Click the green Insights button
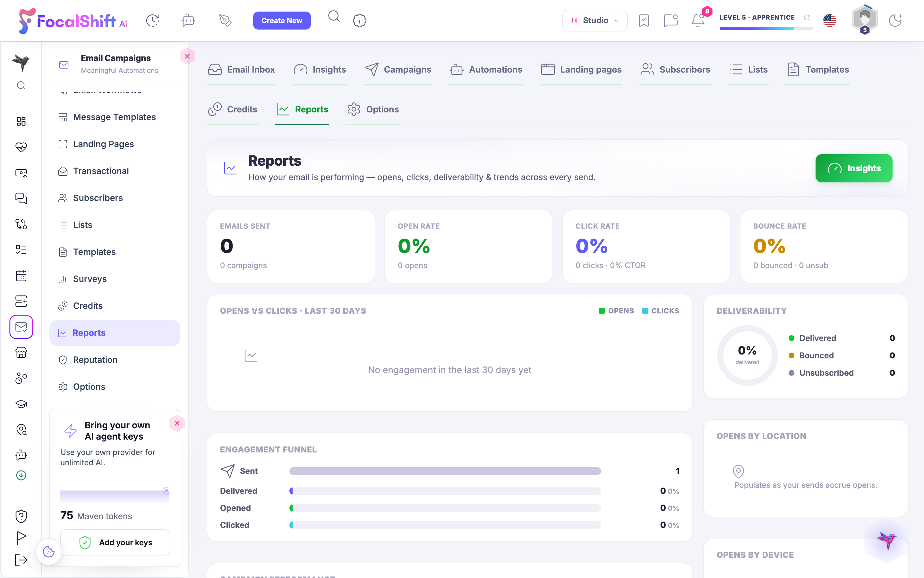 point(854,168)
